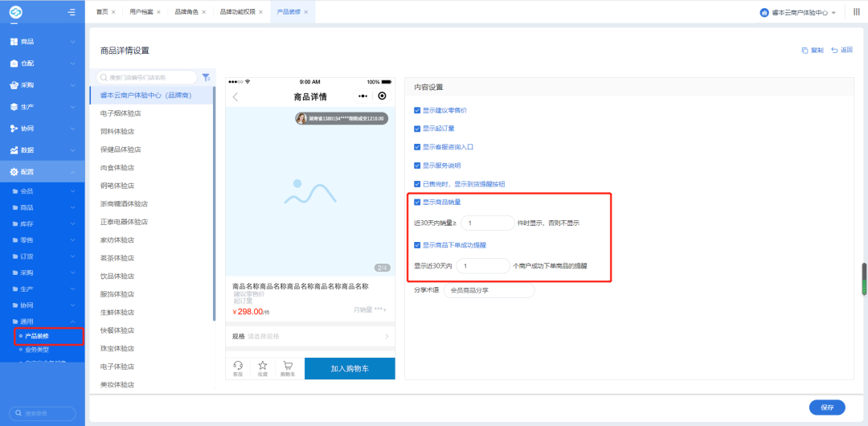
Task: Disable 显示商品销量 checkbox
Action: 417,203
